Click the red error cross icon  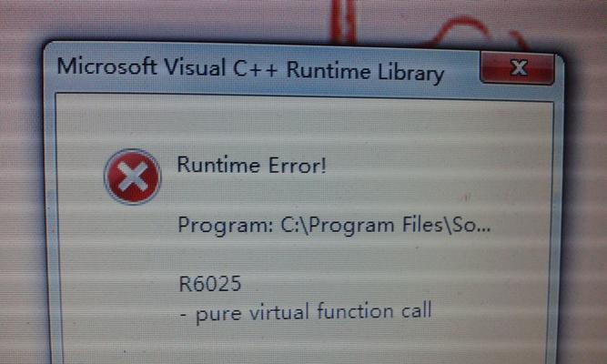(x=132, y=177)
